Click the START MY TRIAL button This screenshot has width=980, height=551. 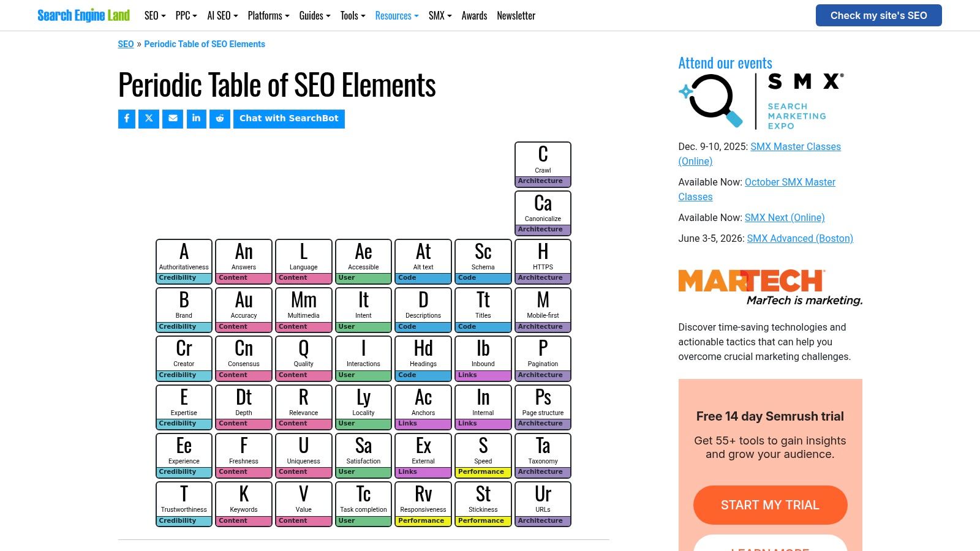pos(770,504)
